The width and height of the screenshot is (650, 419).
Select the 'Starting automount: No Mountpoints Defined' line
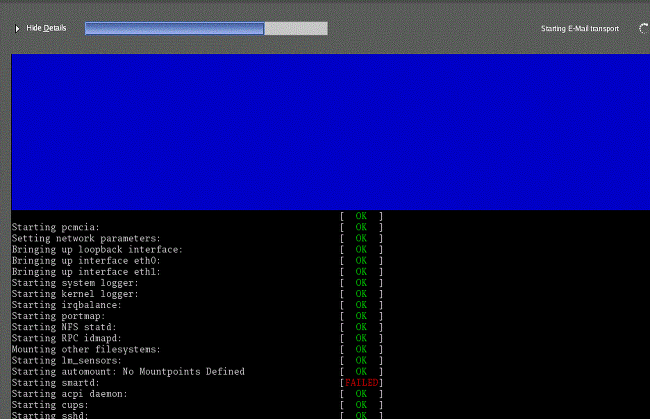[128, 372]
